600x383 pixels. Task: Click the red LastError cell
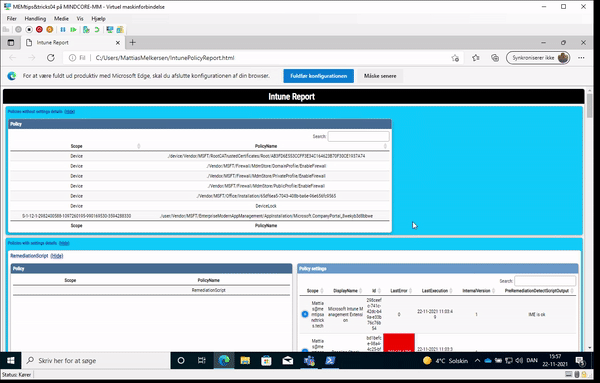(x=399, y=342)
